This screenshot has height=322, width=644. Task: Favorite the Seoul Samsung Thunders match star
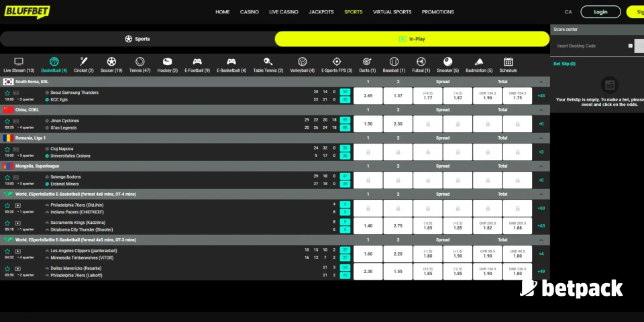pyautogui.click(x=7, y=93)
